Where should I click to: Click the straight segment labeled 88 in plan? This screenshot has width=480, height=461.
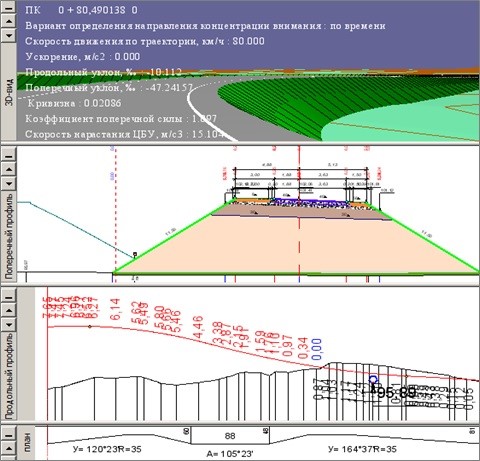(230, 436)
